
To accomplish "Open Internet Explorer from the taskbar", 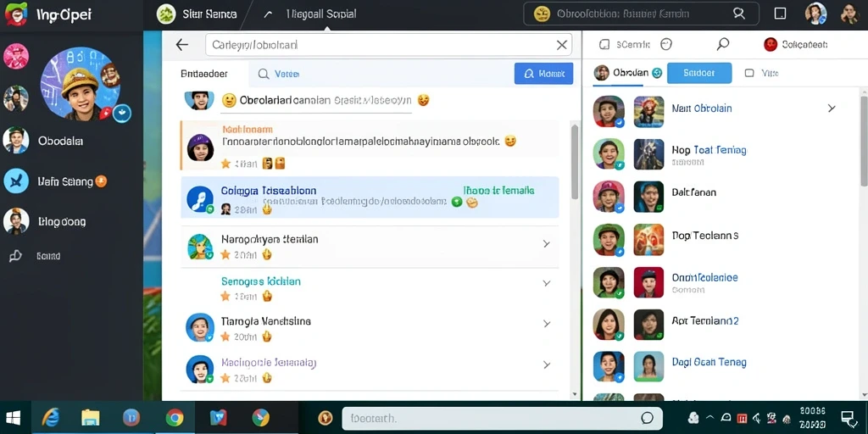I will [x=50, y=417].
